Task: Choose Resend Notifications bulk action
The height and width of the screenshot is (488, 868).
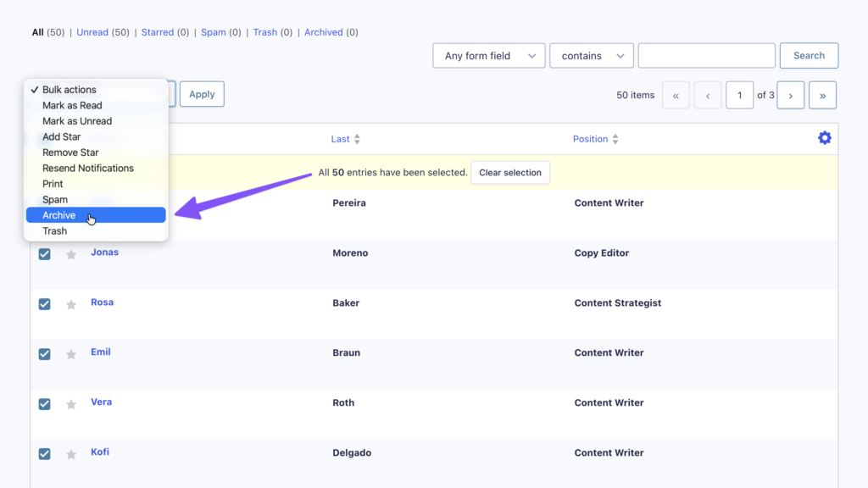Action: click(x=96, y=169)
